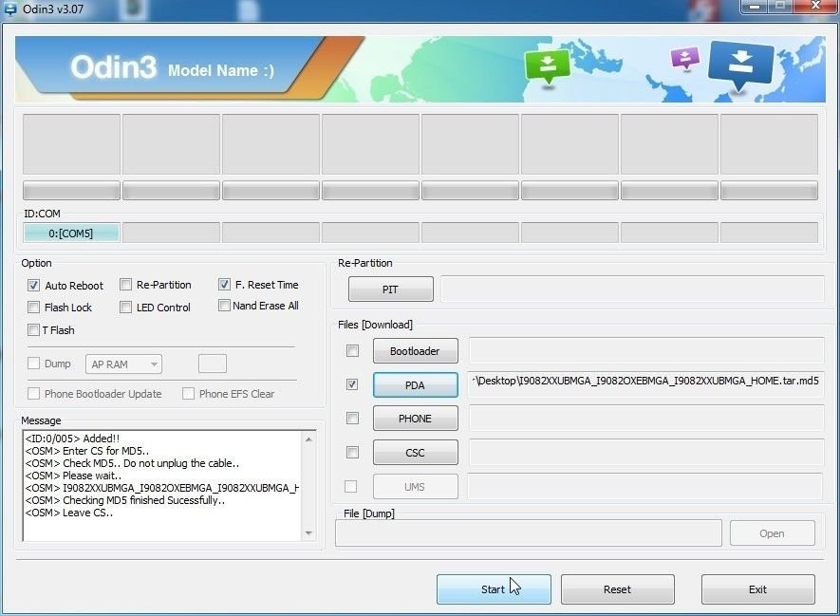
Task: Click "<OSM> Leave CS.." log line
Action: [68, 513]
